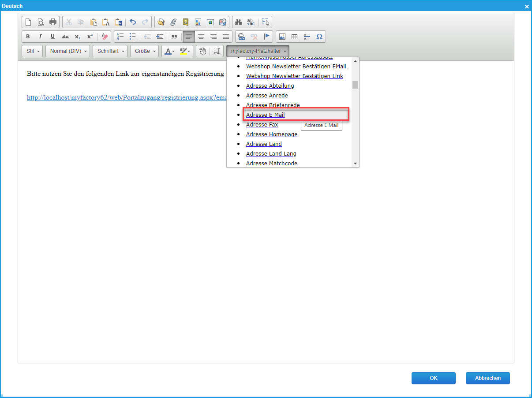
Task: Open the Größe size dropdown
Action: (x=144, y=51)
